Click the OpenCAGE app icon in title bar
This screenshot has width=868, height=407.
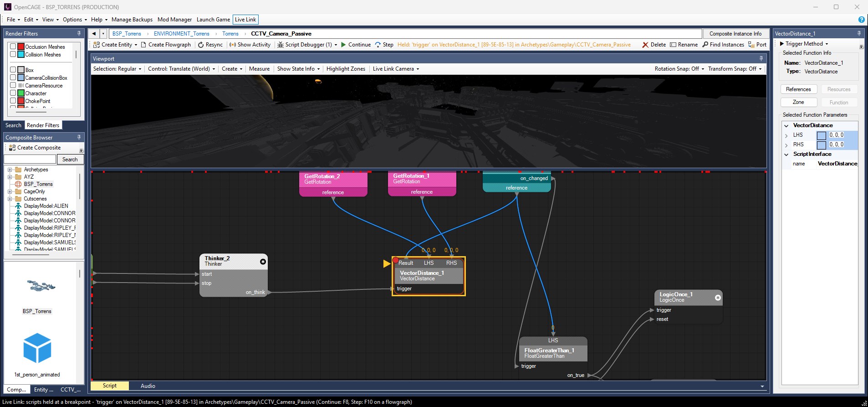point(7,7)
